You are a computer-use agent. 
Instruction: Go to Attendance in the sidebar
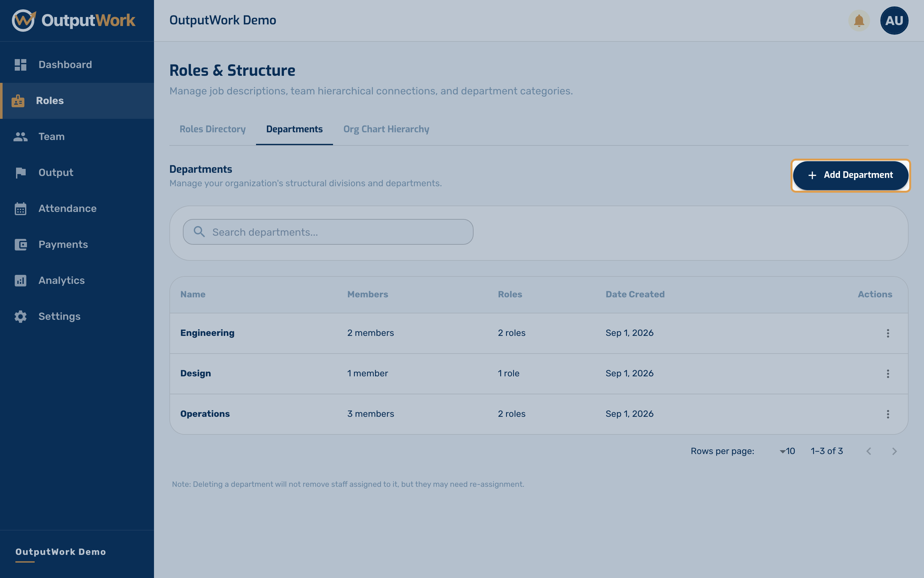[77, 209]
